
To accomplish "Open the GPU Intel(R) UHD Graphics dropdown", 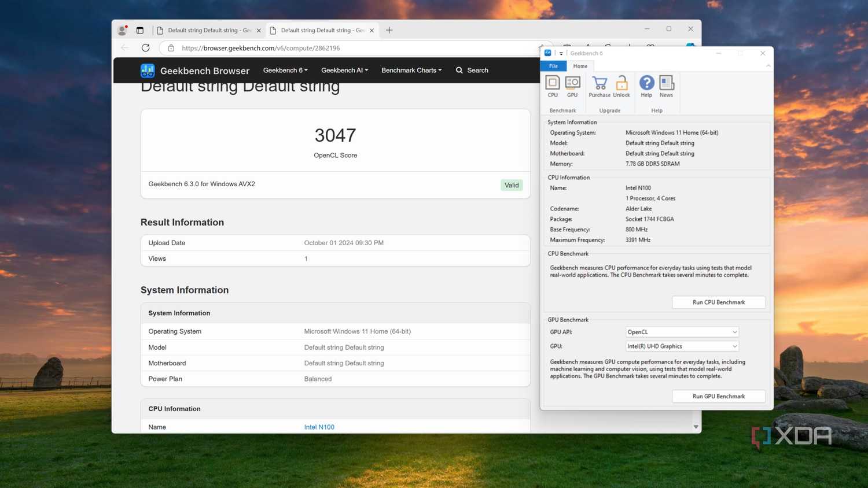I will (x=682, y=346).
